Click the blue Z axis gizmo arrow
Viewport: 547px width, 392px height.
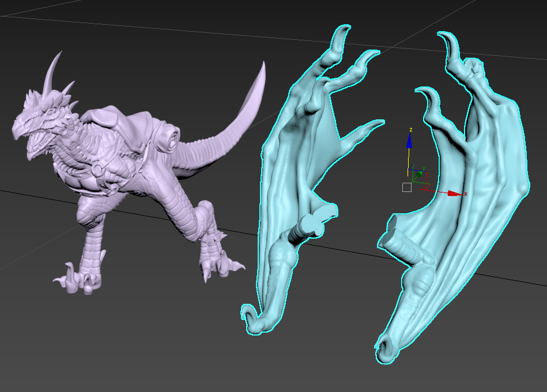(x=409, y=141)
